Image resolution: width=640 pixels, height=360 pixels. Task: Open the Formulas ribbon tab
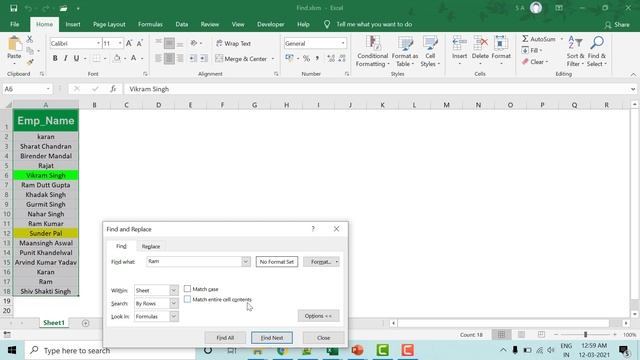[150, 24]
